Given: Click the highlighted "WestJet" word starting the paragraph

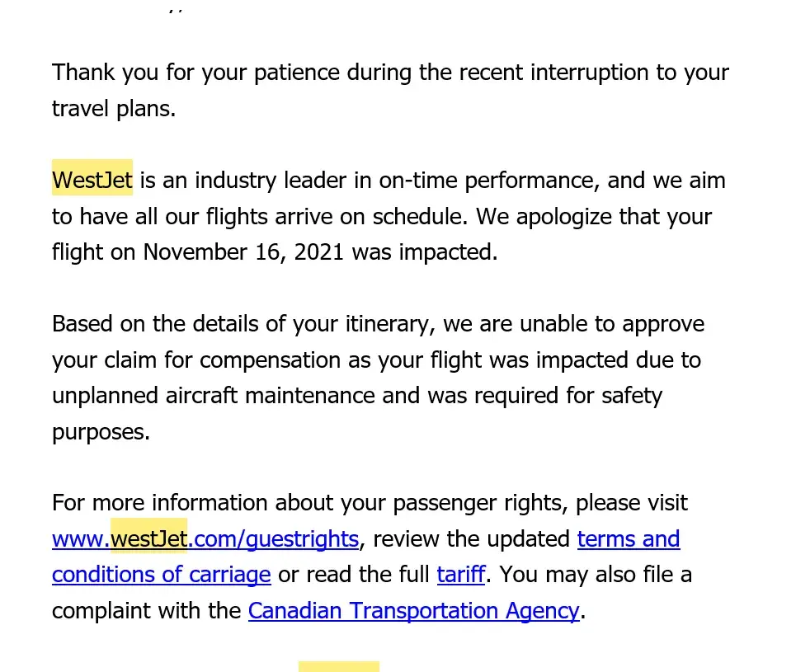Looking at the screenshot, I should coord(92,181).
